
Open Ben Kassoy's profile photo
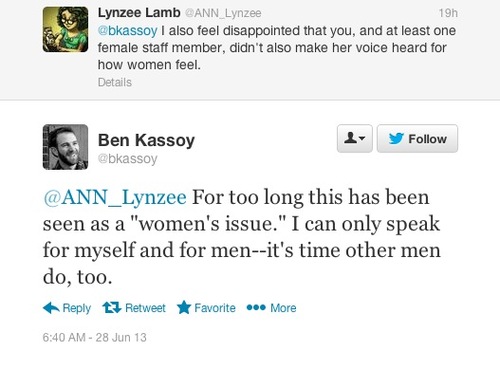pyautogui.click(x=65, y=147)
